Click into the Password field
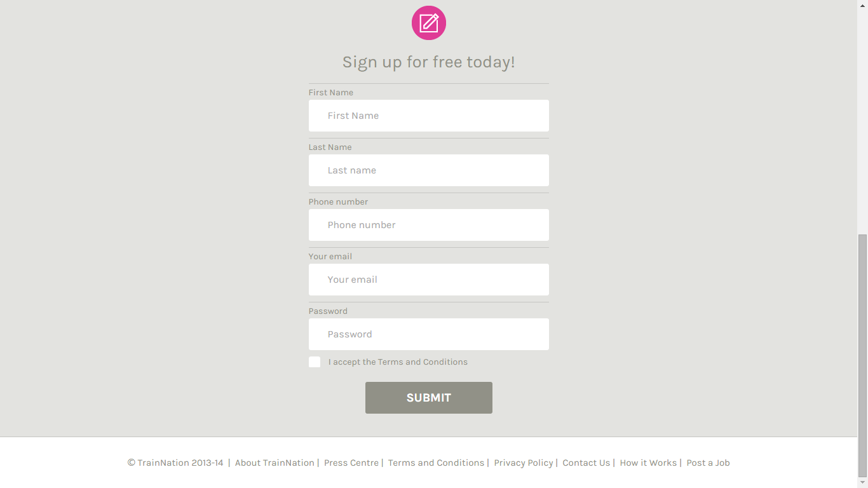The height and width of the screenshot is (488, 868). [x=429, y=334]
